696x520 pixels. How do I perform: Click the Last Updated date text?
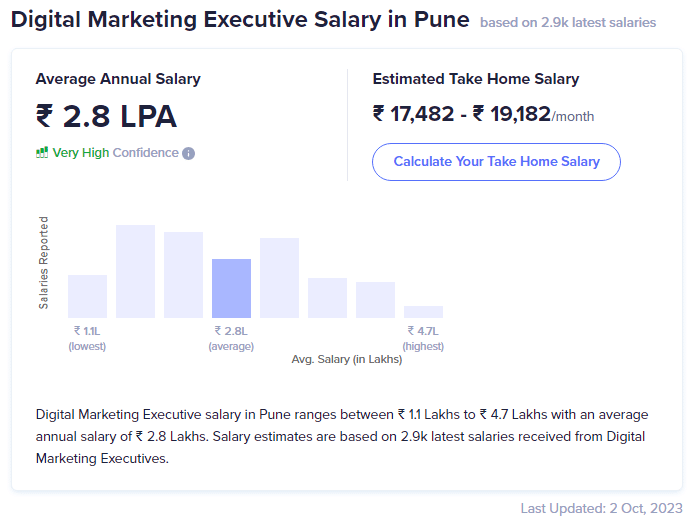[600, 508]
